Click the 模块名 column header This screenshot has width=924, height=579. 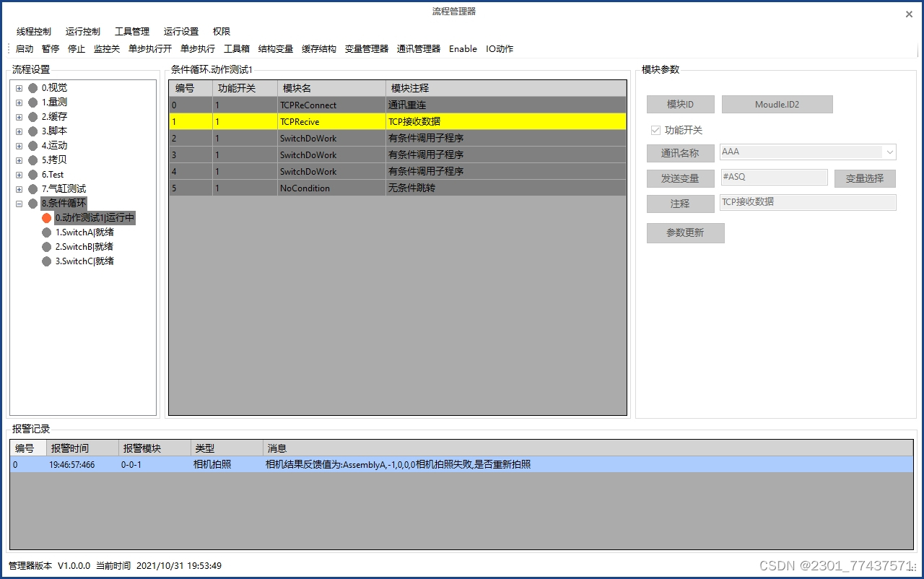(331, 88)
